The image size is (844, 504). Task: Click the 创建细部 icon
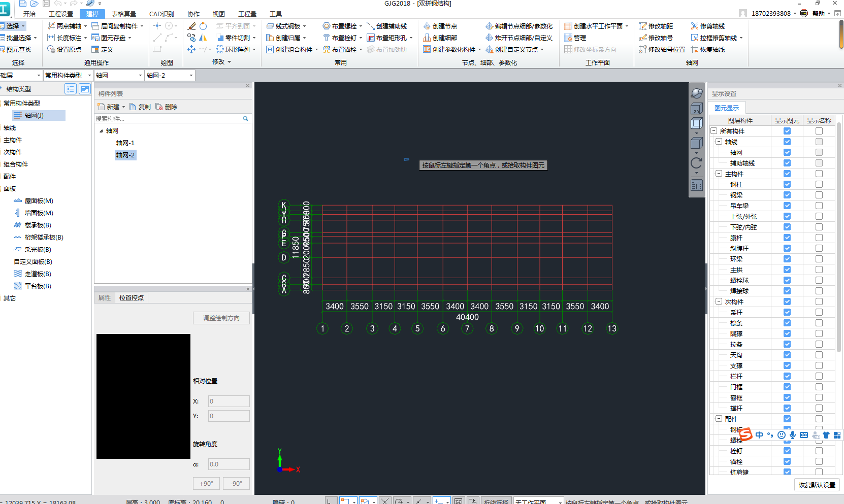coord(427,38)
